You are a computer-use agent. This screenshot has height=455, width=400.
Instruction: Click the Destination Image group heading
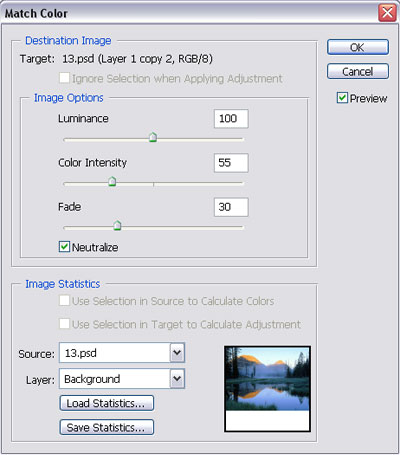point(68,41)
